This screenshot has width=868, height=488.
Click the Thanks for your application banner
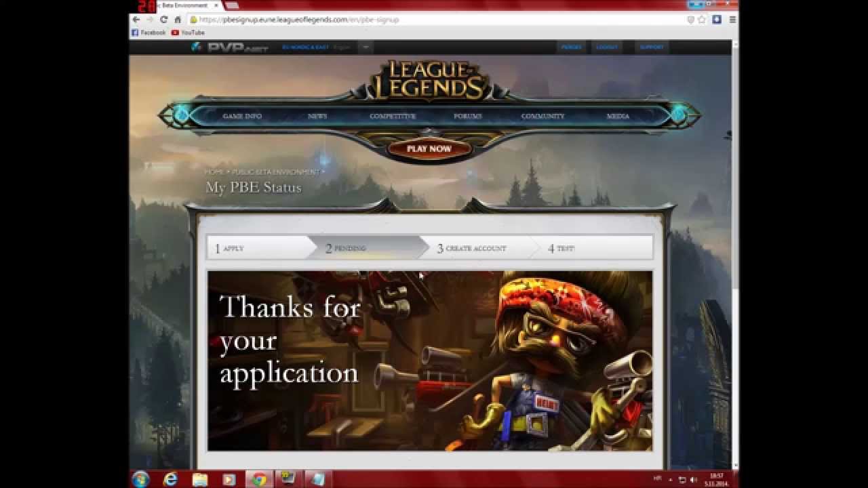click(x=430, y=361)
